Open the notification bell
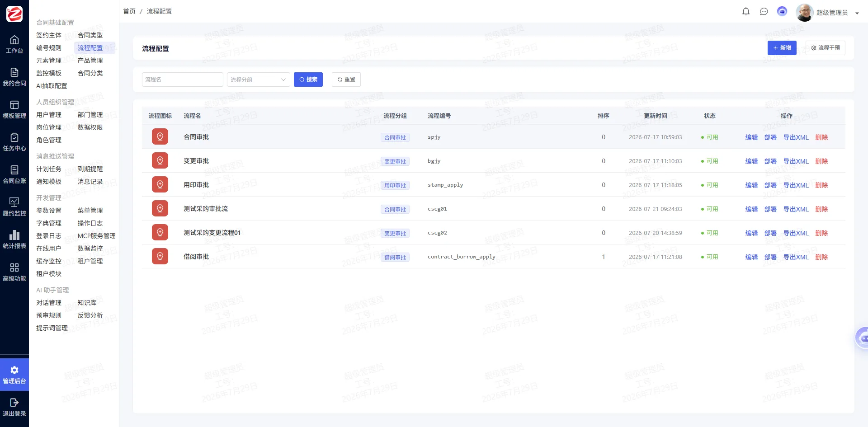The height and width of the screenshot is (427, 868). 746,11
